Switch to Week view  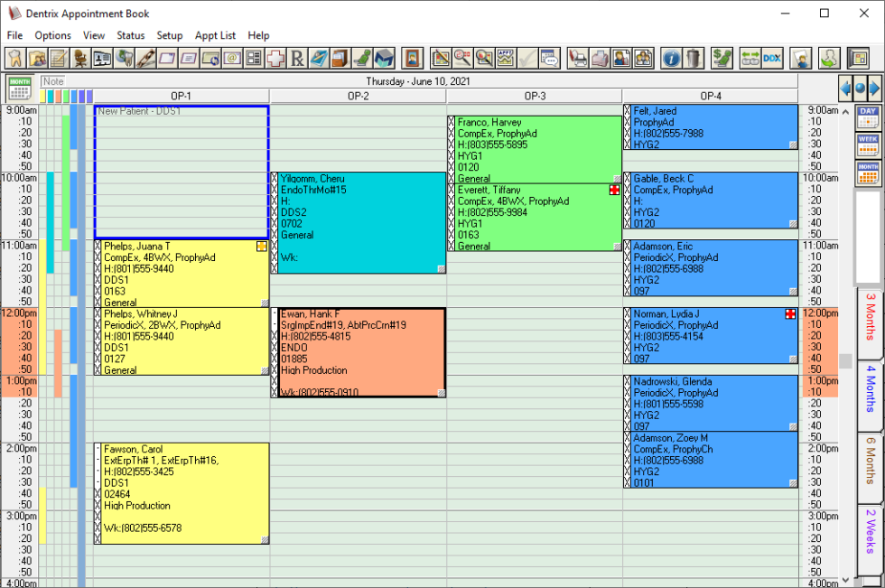pos(868,145)
